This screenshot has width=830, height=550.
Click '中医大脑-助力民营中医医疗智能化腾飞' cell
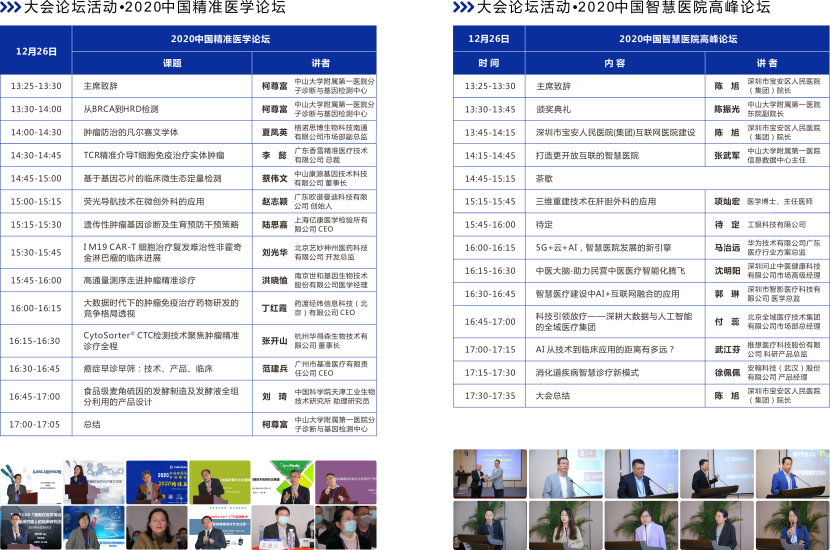pyautogui.click(x=615, y=271)
